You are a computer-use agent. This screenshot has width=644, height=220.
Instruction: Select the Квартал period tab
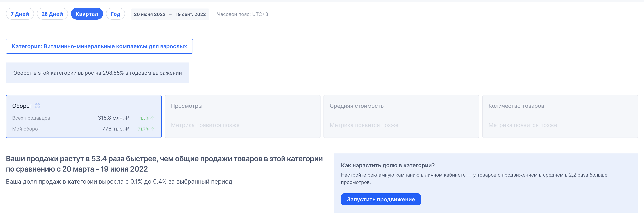(x=87, y=14)
